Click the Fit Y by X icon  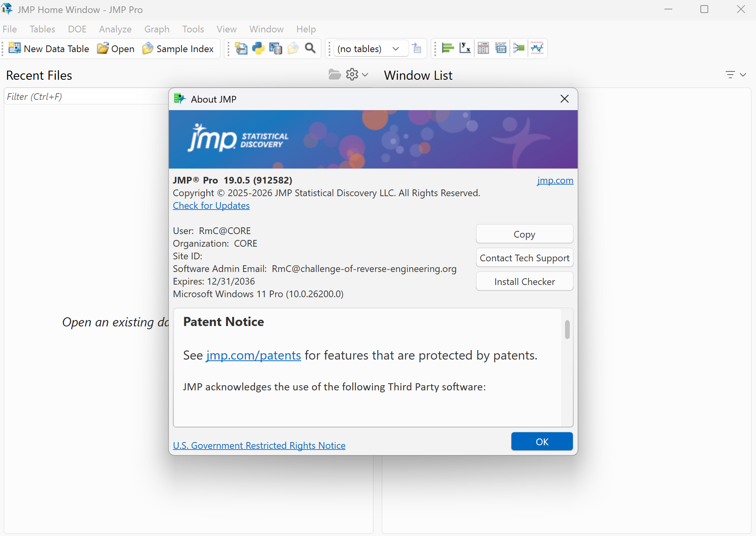coord(465,48)
